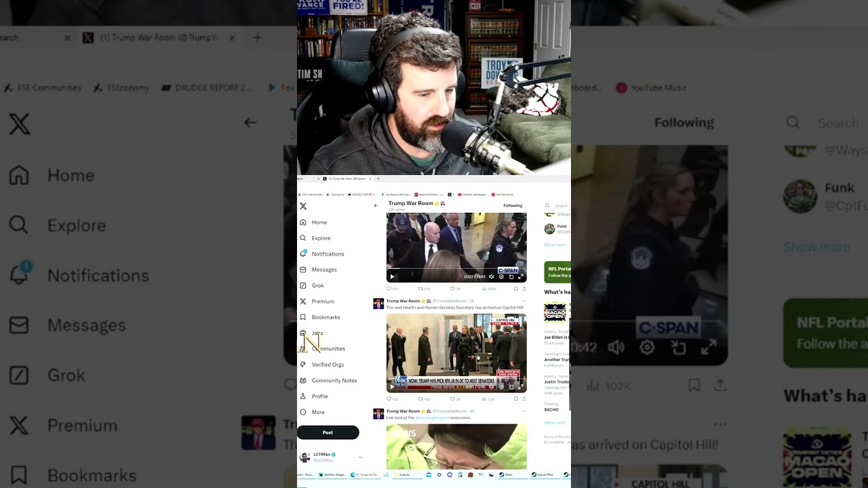Screen dimensions: 868x488
Task: Click the X logo in the sidebar
Action: (x=303, y=206)
